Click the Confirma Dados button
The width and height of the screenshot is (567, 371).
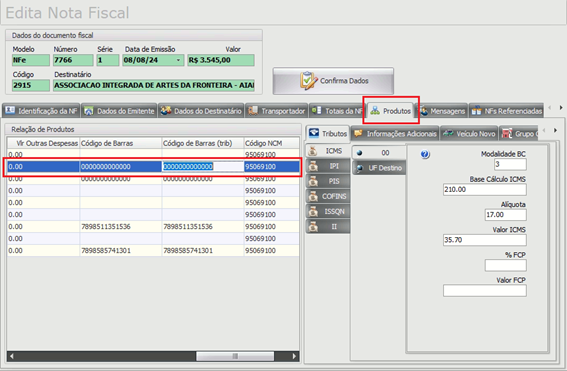coord(333,81)
